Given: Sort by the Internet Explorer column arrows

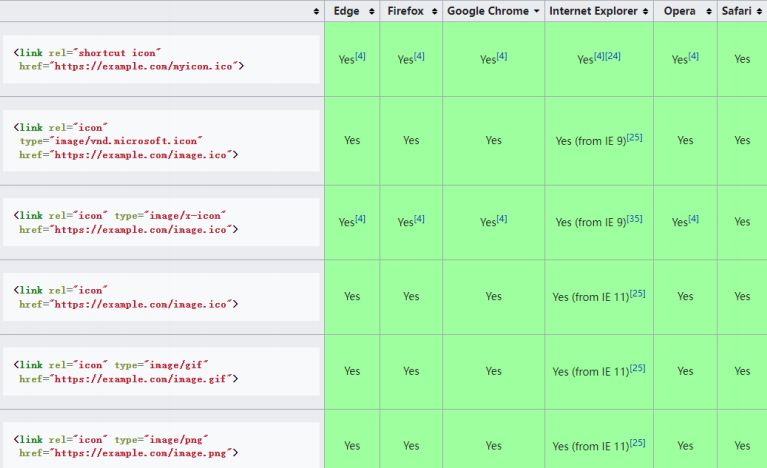Looking at the screenshot, I should coord(646,11).
